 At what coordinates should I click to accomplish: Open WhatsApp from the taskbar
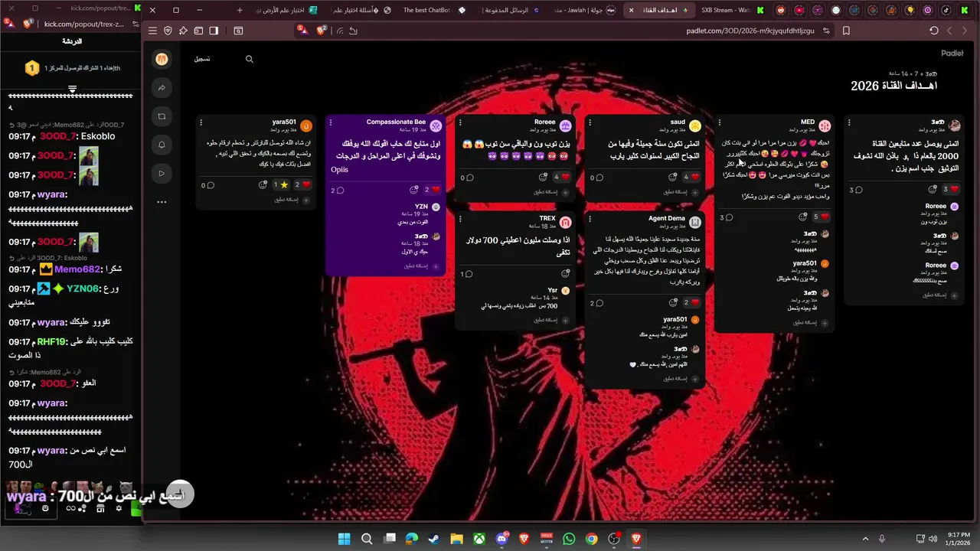click(x=568, y=539)
